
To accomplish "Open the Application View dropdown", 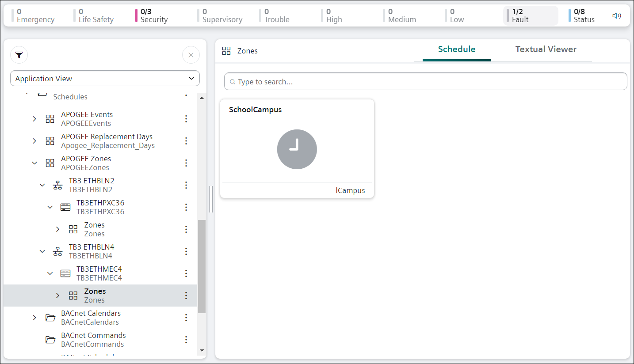I will [x=105, y=79].
